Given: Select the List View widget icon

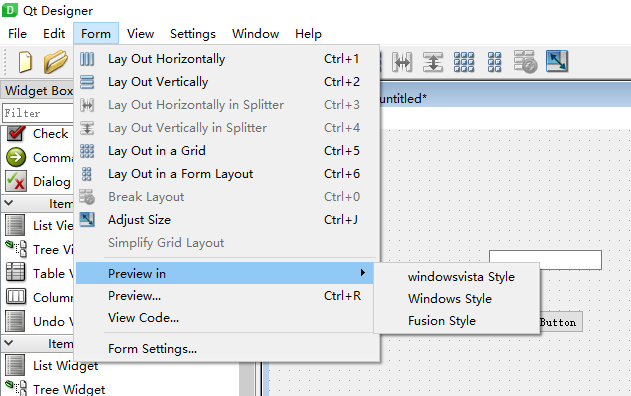Looking at the screenshot, I should click(x=15, y=225).
